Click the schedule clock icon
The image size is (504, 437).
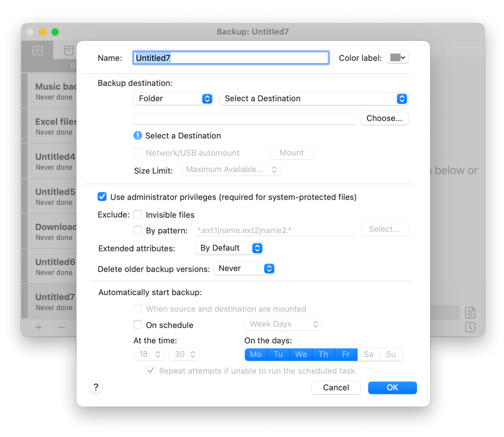pos(470,327)
